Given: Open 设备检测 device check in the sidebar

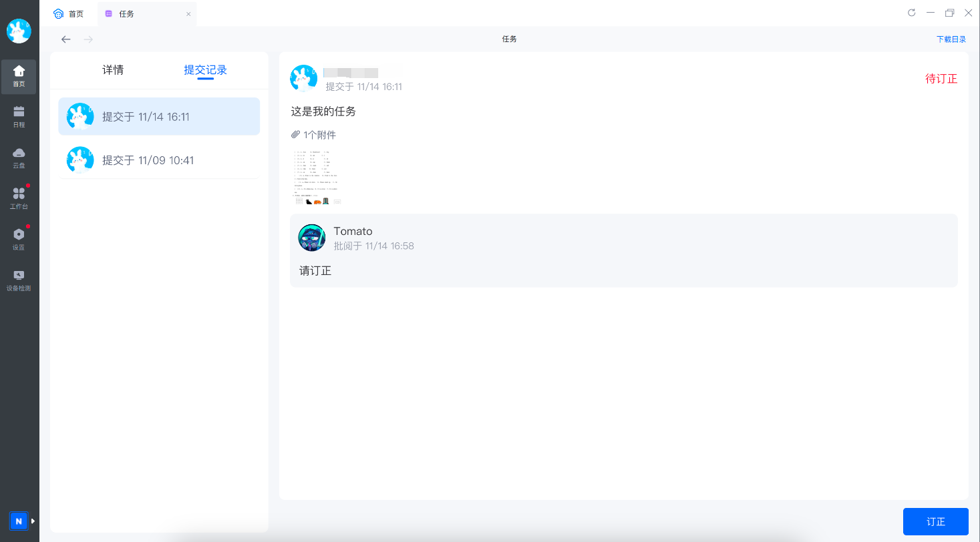Looking at the screenshot, I should click(19, 280).
